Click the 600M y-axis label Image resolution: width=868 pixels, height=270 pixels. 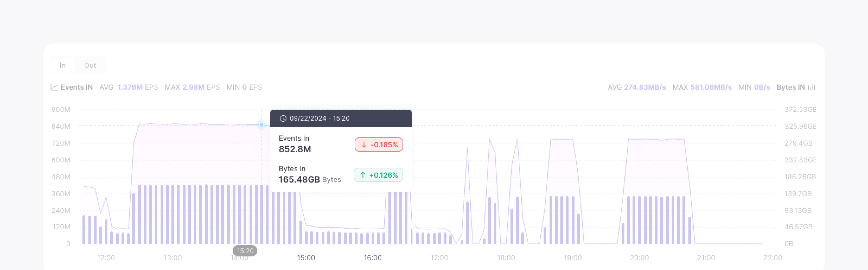point(61,160)
